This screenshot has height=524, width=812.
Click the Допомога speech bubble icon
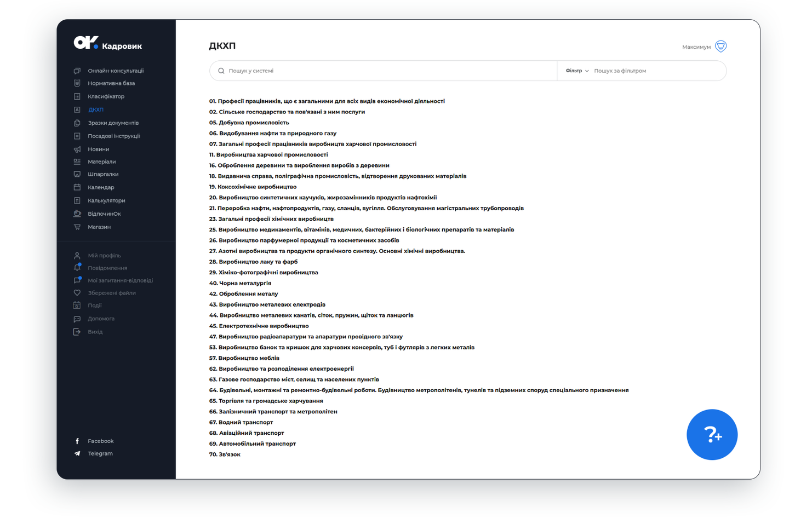pyautogui.click(x=77, y=319)
